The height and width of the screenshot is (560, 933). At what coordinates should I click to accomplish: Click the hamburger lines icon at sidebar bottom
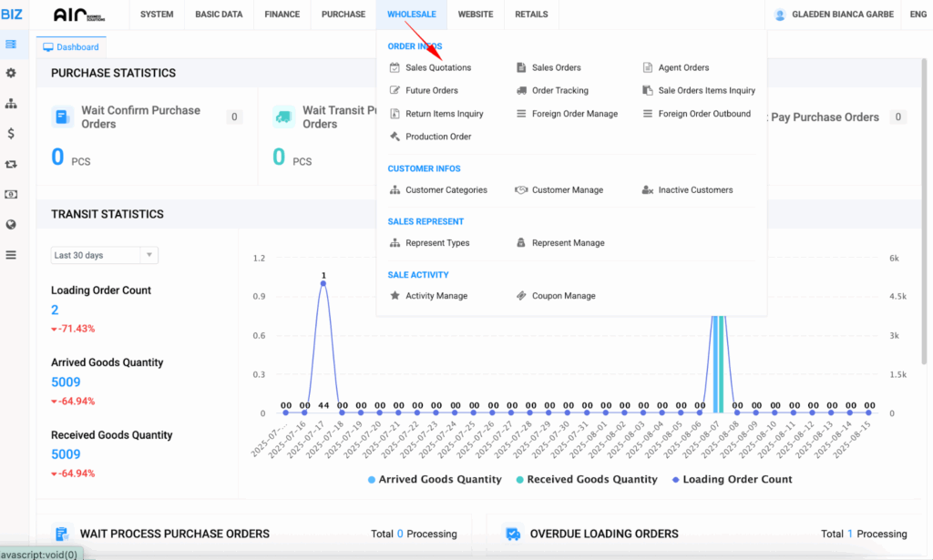[x=11, y=255]
